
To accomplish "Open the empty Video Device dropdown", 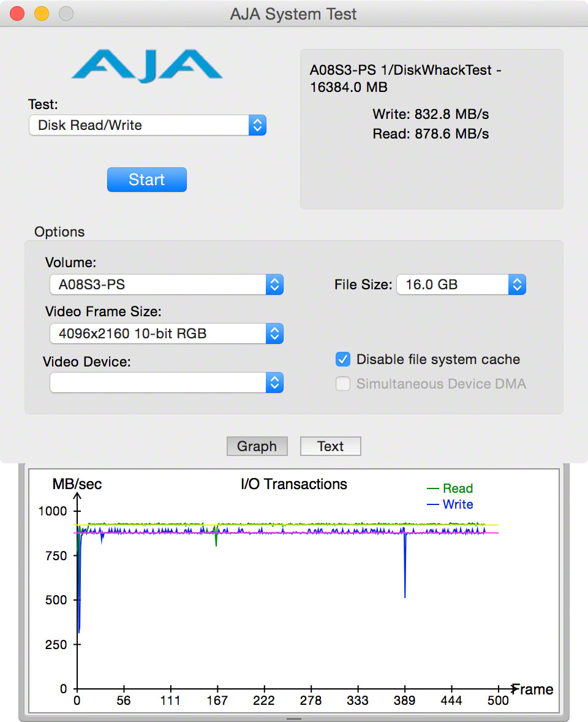I will click(x=166, y=382).
